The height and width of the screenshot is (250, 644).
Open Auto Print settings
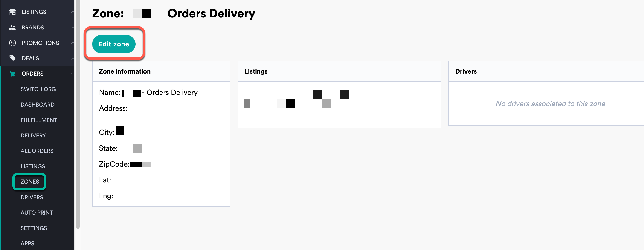[x=37, y=213]
